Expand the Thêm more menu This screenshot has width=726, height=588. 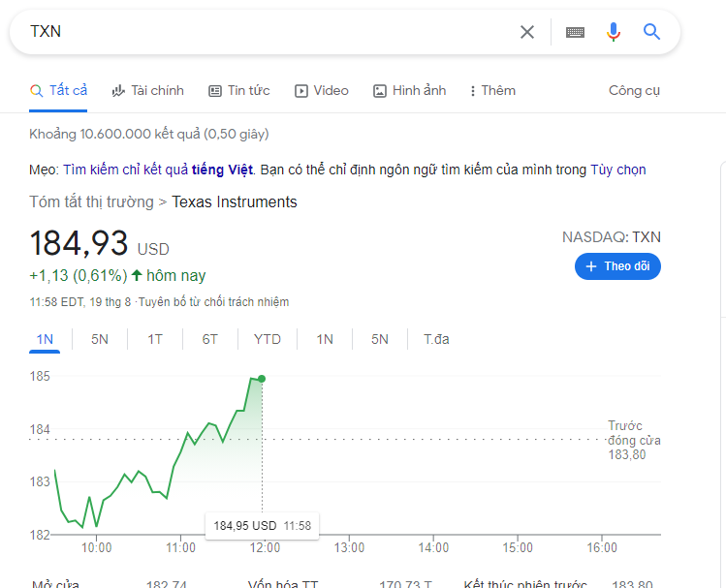click(492, 90)
